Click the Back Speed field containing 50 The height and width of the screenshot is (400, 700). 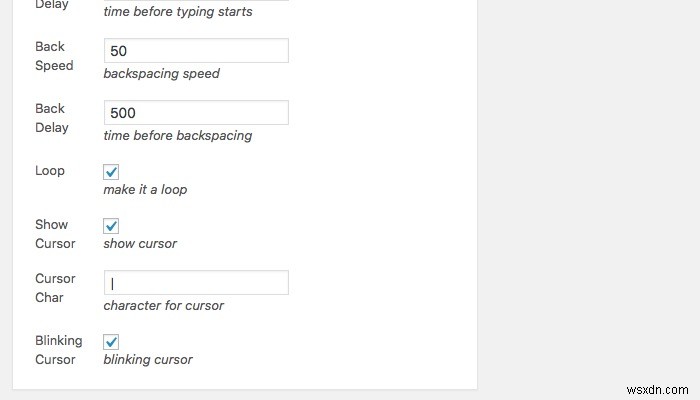[x=196, y=51]
